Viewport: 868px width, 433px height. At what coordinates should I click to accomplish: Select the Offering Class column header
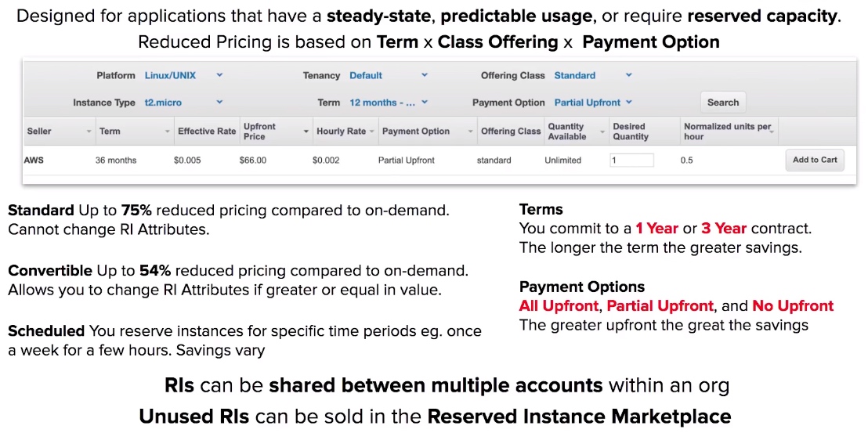pyautogui.click(x=511, y=132)
